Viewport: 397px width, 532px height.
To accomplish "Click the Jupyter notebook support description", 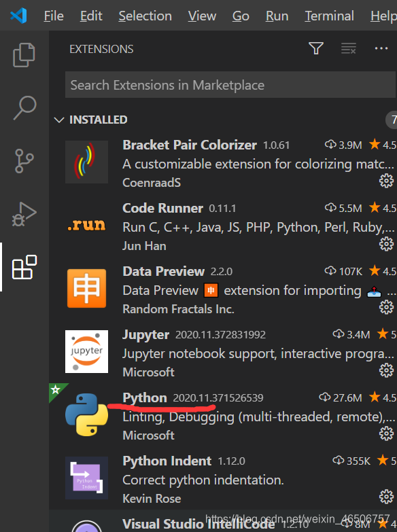I will (258, 353).
